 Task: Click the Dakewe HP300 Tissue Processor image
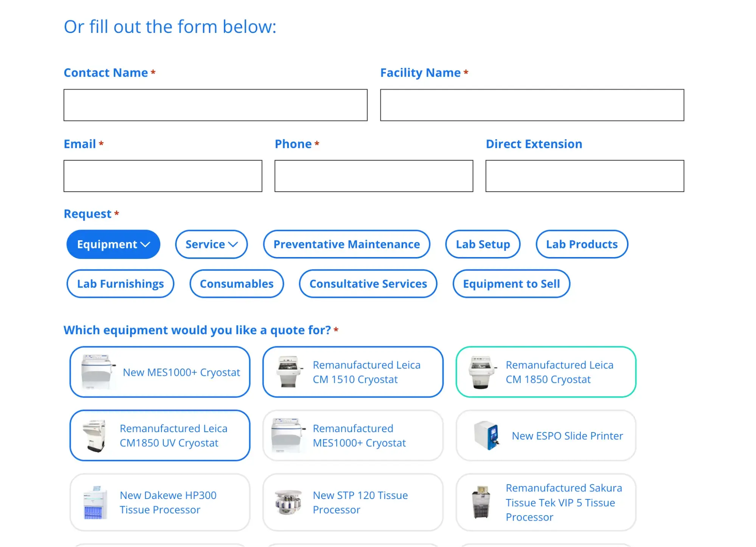coord(95,502)
